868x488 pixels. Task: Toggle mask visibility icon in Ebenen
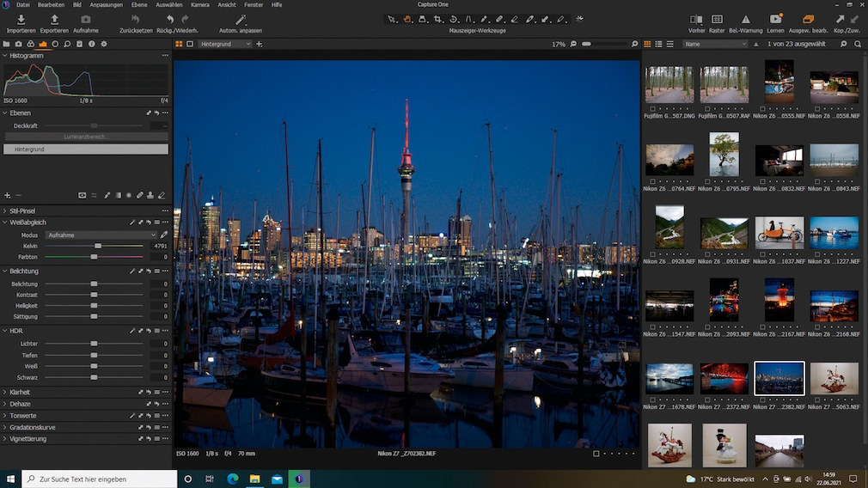pos(83,195)
